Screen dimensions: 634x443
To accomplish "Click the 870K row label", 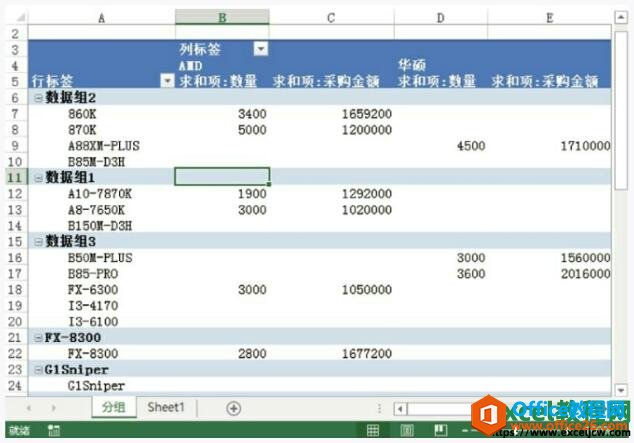I will click(82, 130).
